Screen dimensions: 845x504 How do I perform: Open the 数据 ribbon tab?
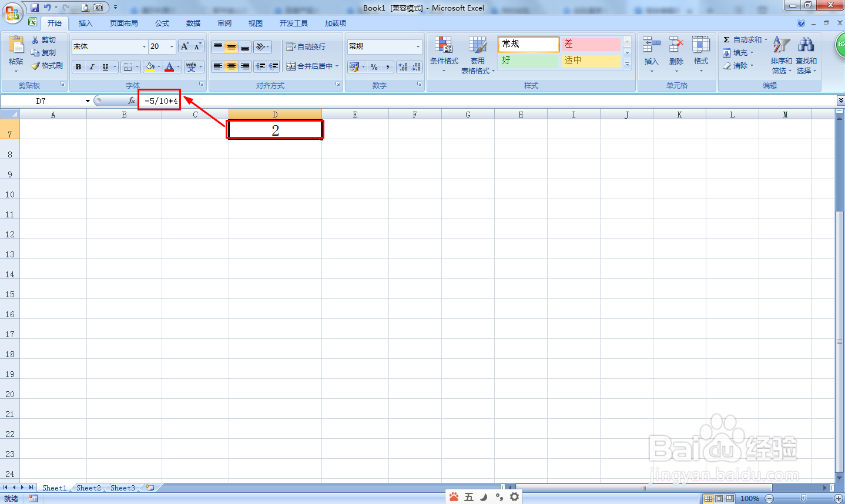click(193, 23)
